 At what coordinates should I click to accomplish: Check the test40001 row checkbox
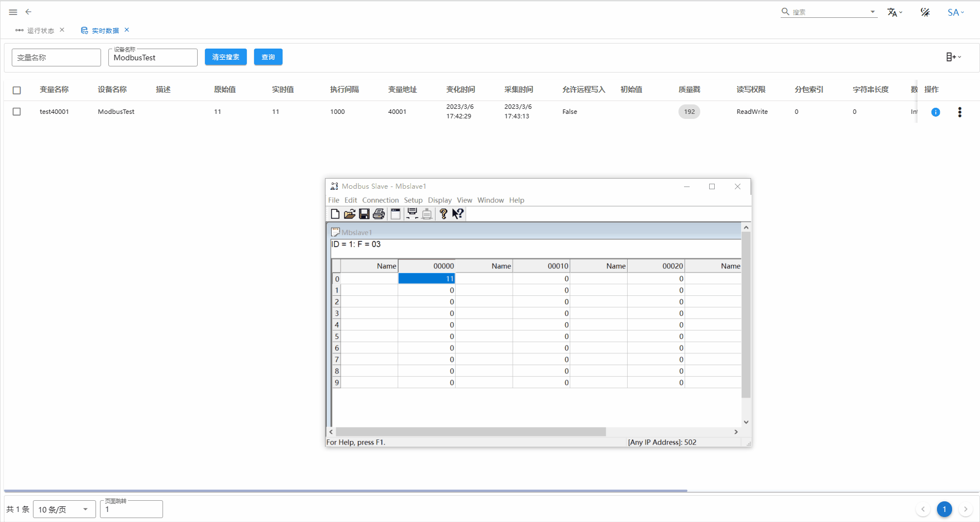coord(17,112)
